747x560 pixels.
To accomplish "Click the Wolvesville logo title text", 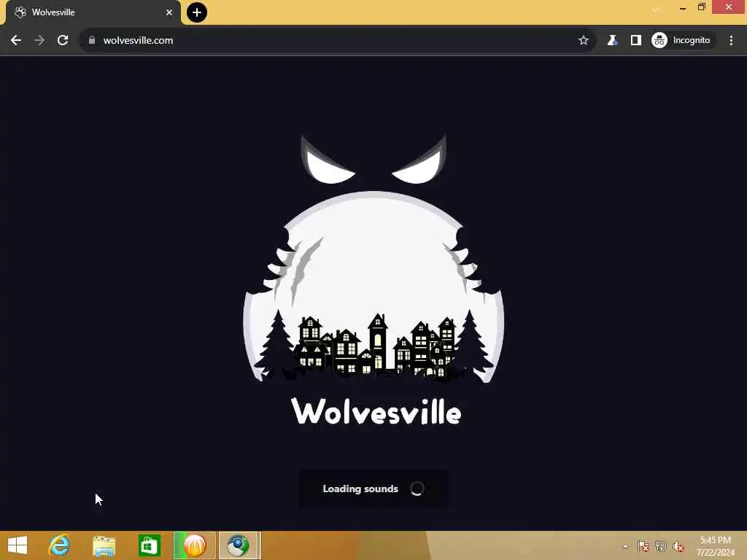I will click(376, 411).
